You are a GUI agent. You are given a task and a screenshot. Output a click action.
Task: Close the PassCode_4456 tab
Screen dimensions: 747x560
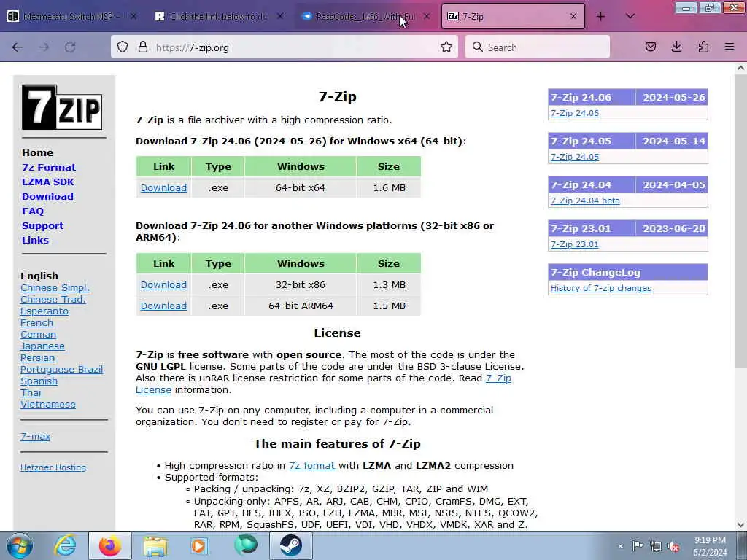(x=427, y=16)
